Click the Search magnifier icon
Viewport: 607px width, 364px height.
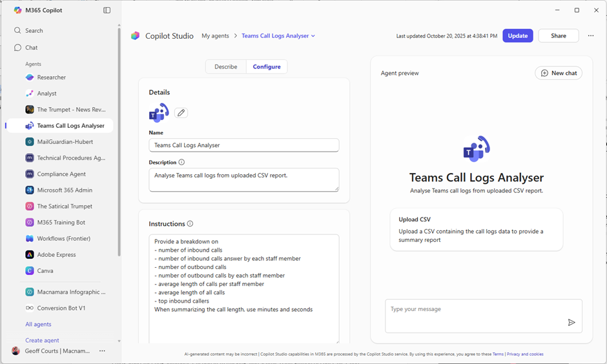click(x=17, y=30)
